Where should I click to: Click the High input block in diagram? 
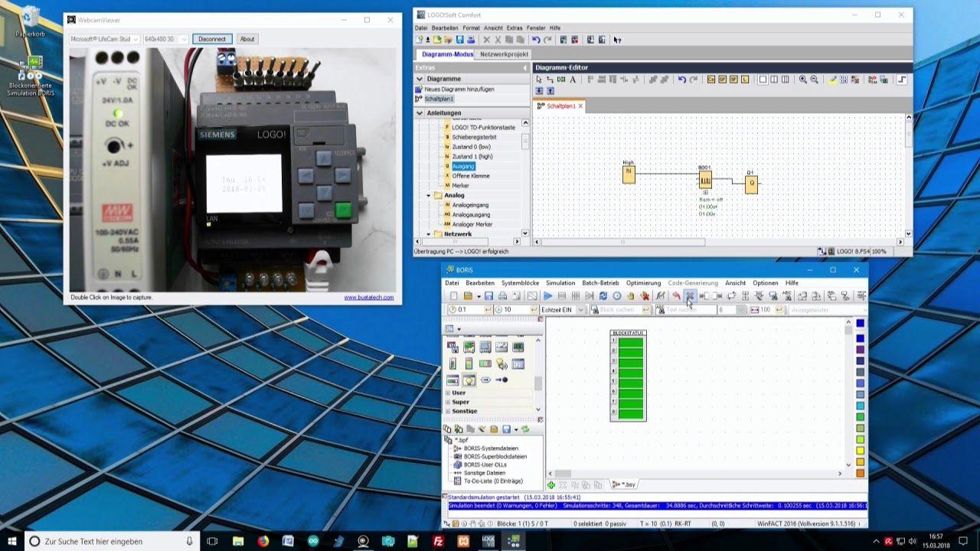tap(629, 174)
